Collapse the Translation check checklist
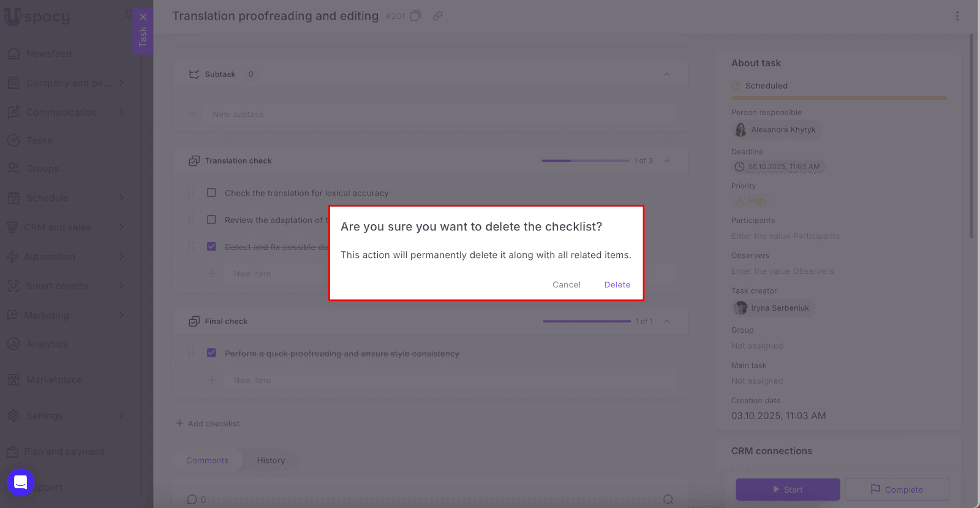Image resolution: width=980 pixels, height=508 pixels. tap(666, 161)
